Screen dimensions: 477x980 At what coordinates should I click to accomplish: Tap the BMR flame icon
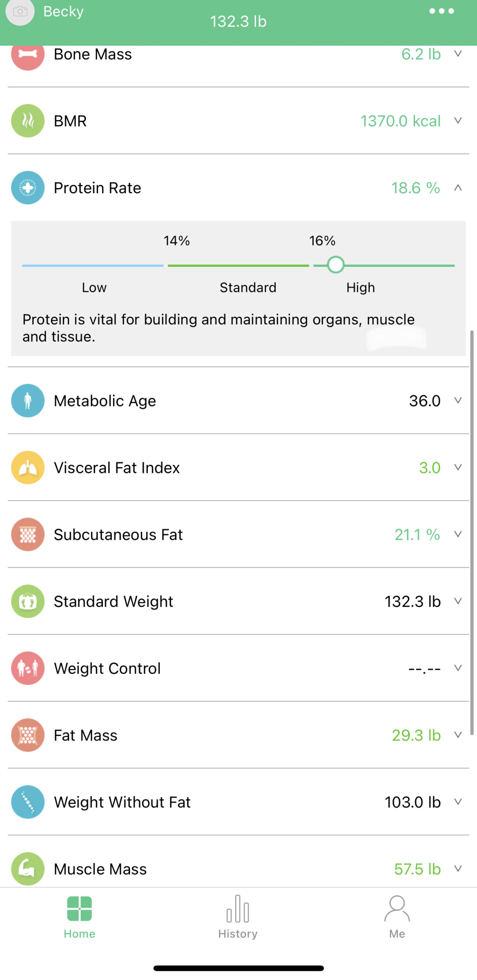[28, 121]
